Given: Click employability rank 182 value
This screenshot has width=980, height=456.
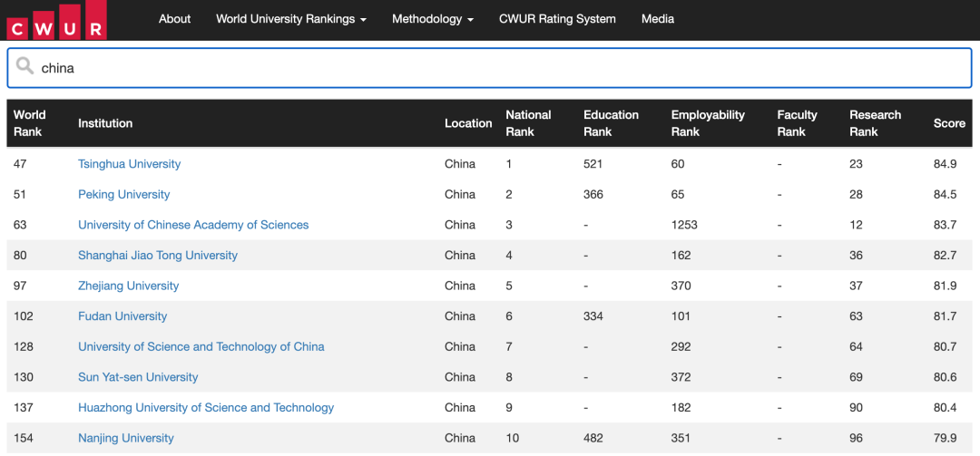Looking at the screenshot, I should point(681,407).
